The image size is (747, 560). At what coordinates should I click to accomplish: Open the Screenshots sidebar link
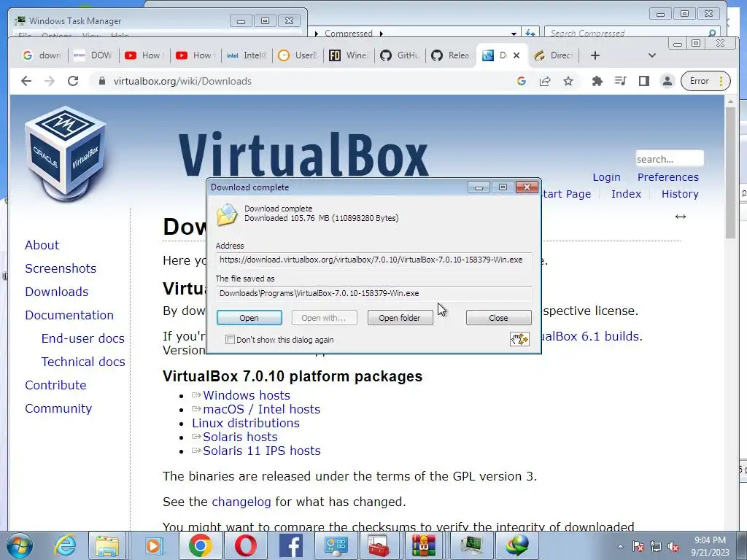click(61, 268)
